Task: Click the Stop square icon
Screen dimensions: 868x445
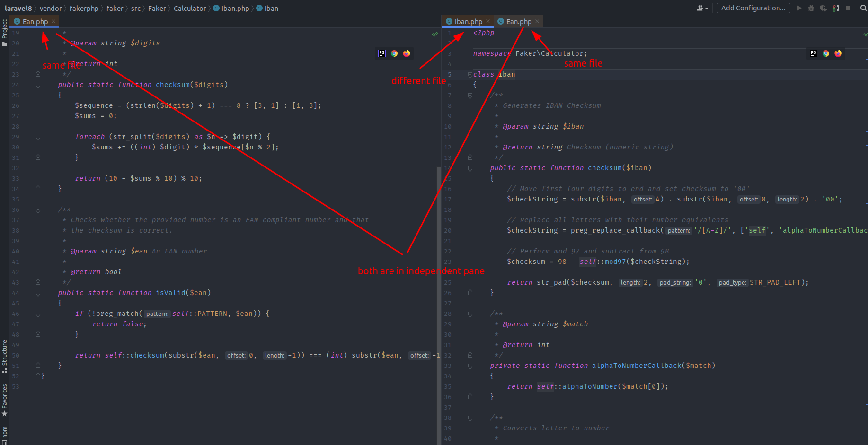Action: [848, 8]
